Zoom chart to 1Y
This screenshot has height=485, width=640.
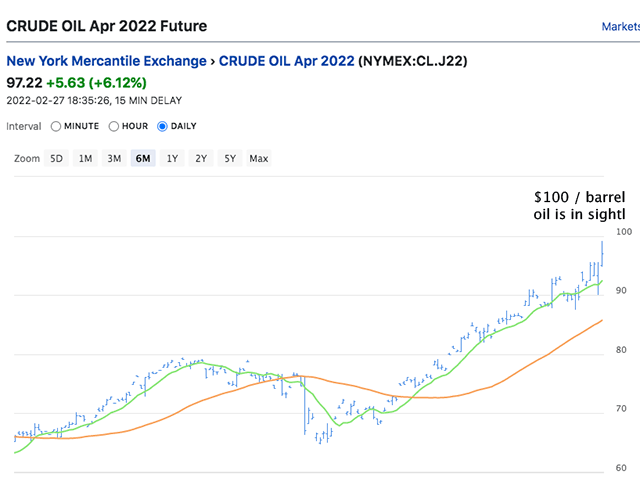coord(173,158)
